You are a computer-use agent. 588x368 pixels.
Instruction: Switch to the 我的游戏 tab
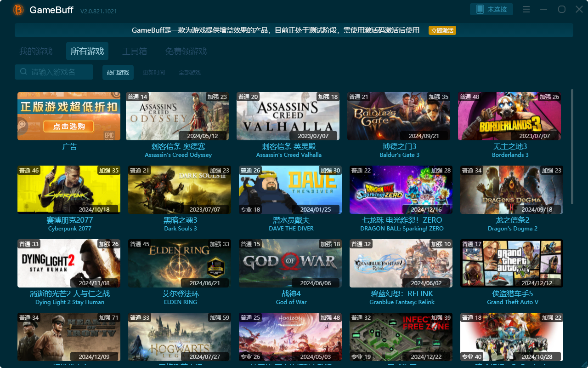[x=36, y=51]
